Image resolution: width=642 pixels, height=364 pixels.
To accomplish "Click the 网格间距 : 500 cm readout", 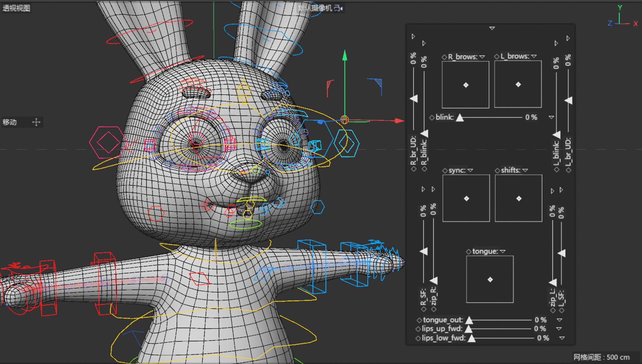I will [601, 357].
